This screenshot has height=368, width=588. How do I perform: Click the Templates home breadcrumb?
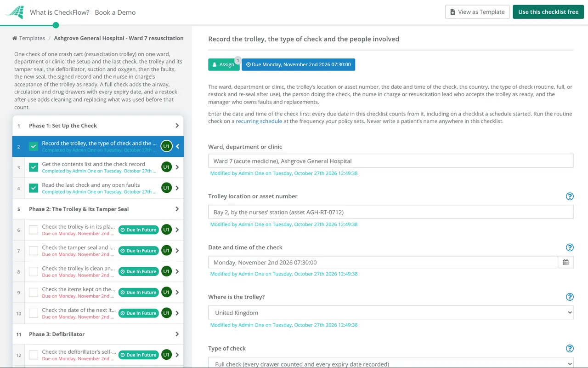28,38
